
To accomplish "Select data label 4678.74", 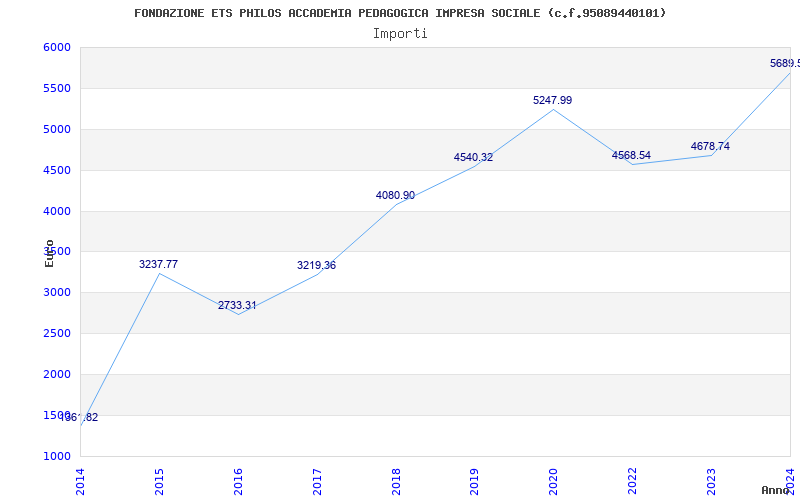I will point(710,146).
